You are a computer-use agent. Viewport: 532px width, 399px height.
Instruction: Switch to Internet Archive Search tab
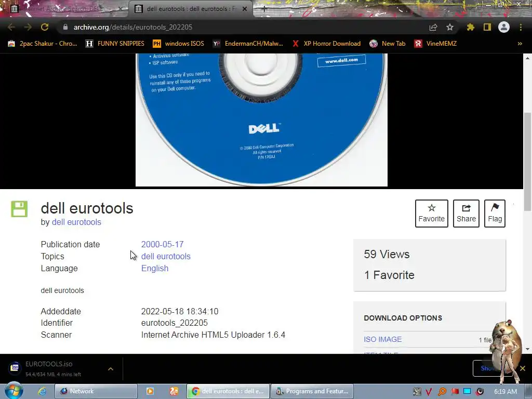pyautogui.click(x=64, y=9)
